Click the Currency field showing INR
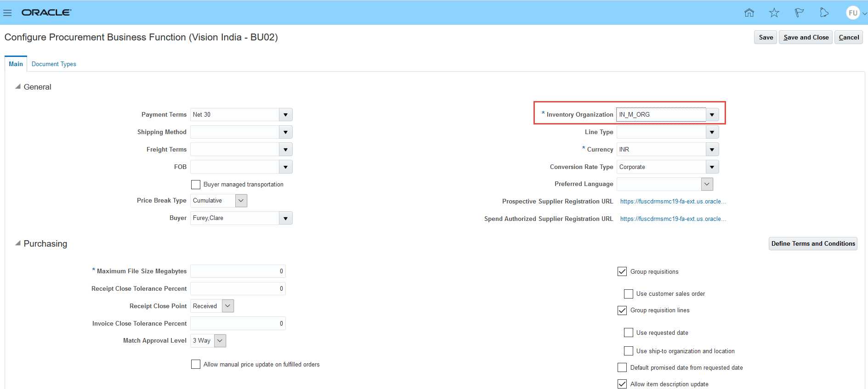The image size is (868, 389). (661, 150)
